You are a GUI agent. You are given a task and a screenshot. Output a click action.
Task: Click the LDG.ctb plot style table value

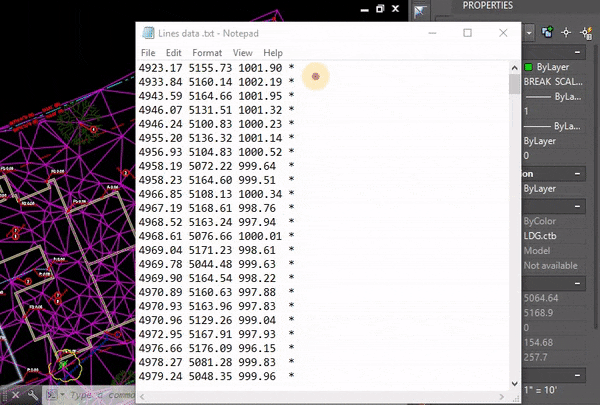pyautogui.click(x=540, y=236)
